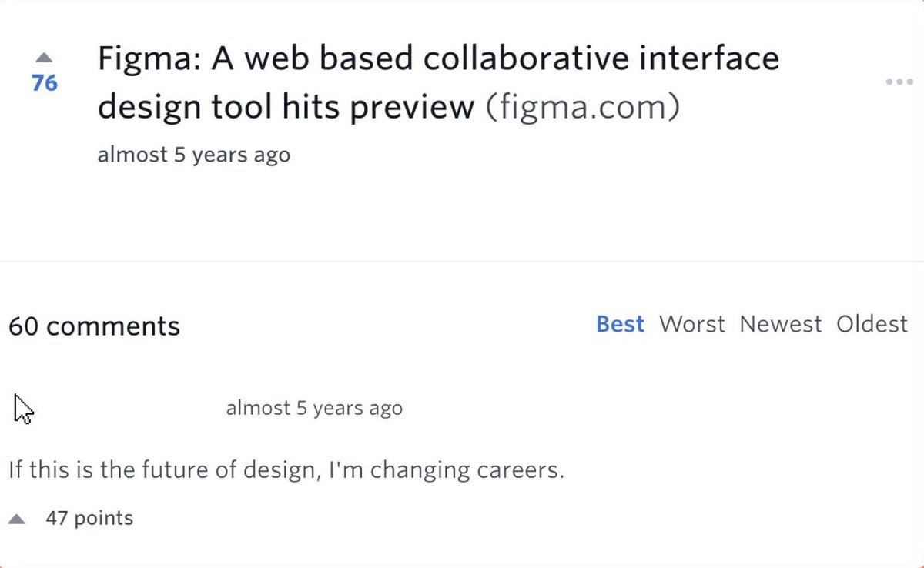Click the blank author area before comment timestamp
The width and height of the screenshot is (924, 568).
coord(123,408)
